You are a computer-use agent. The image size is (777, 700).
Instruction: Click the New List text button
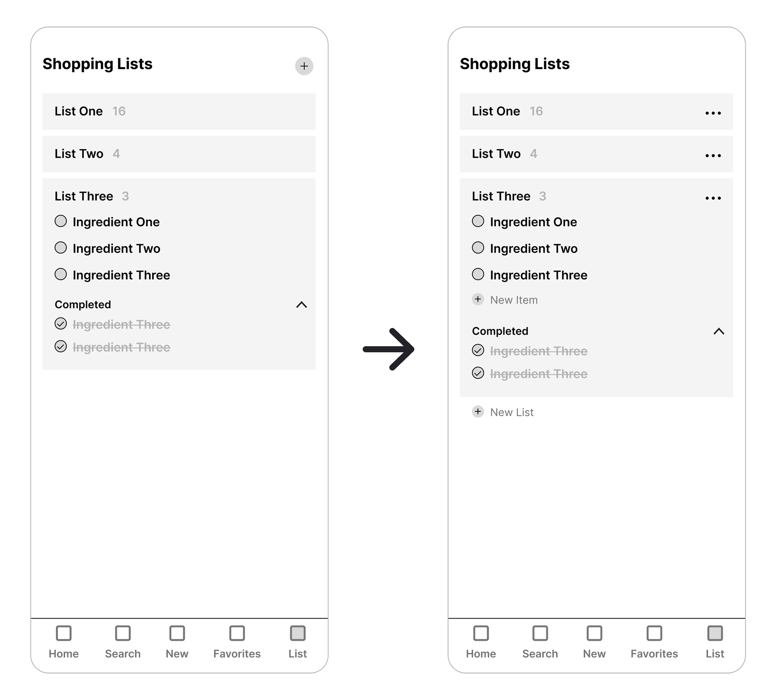[512, 412]
